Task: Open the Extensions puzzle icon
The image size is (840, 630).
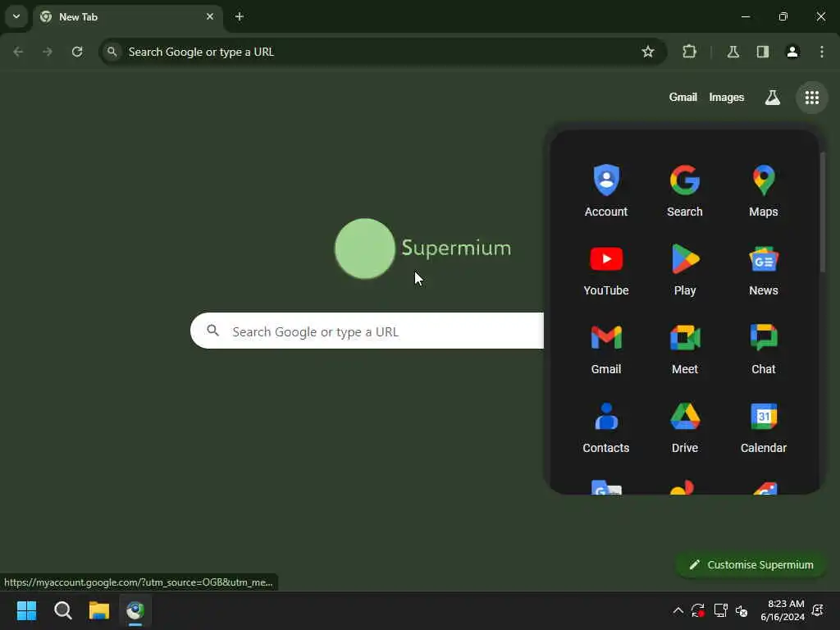Action: (689, 52)
